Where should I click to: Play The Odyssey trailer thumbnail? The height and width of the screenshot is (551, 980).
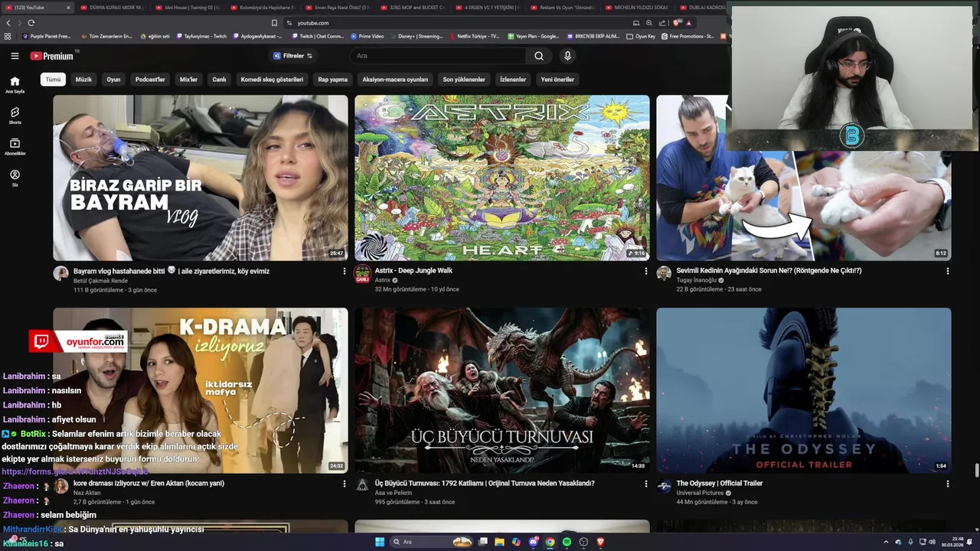pos(804,390)
